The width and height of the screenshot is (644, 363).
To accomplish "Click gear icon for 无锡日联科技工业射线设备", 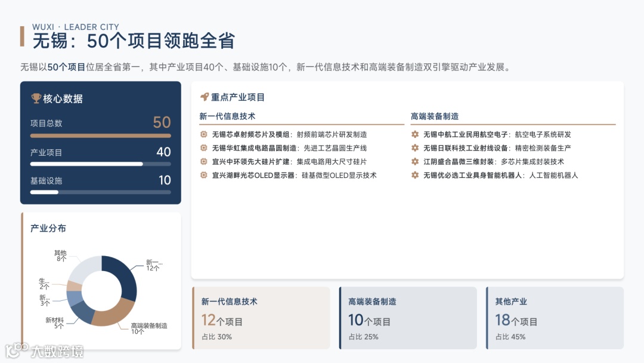I will pyautogui.click(x=415, y=148).
